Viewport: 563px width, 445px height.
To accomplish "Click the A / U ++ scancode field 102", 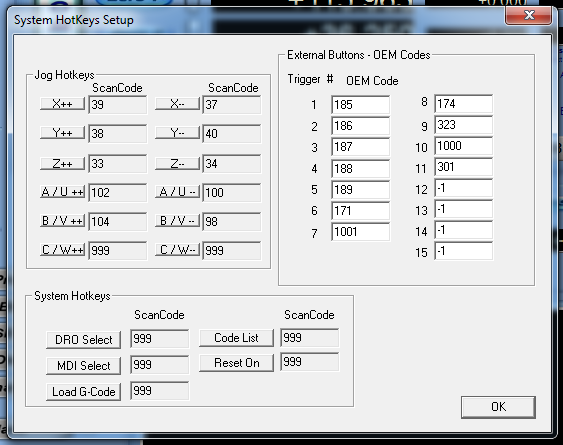I will pos(117,193).
